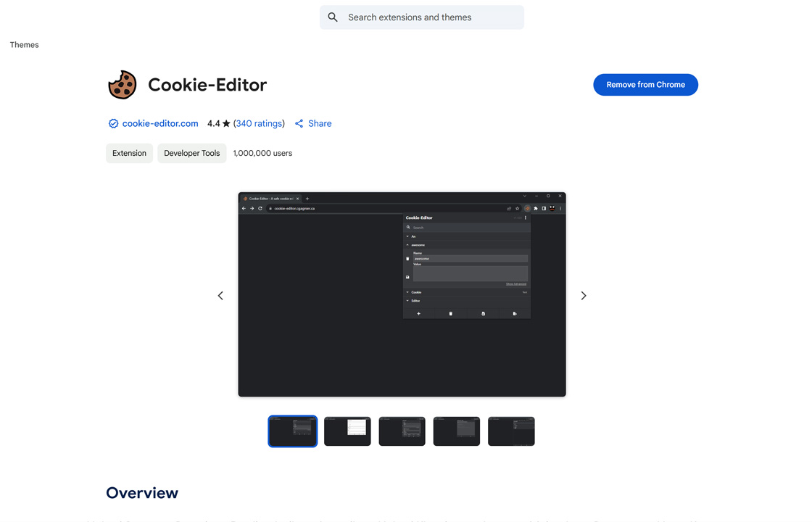Show next screenshot with right arrow

coord(584,296)
